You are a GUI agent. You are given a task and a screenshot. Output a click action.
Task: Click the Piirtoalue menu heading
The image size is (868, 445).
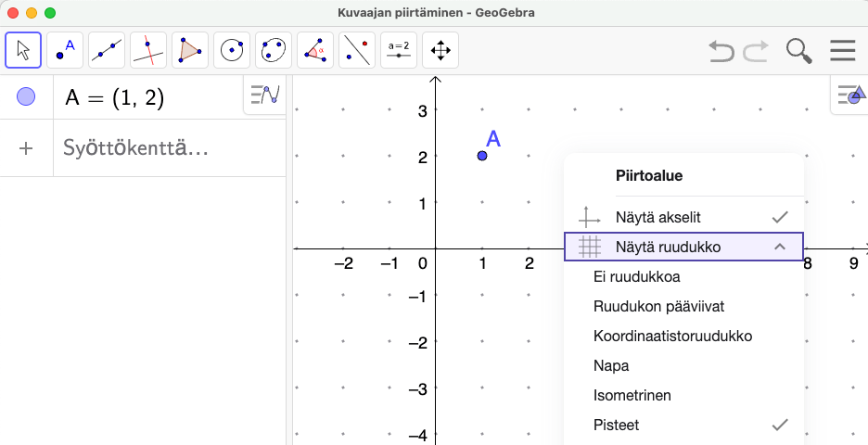point(649,176)
